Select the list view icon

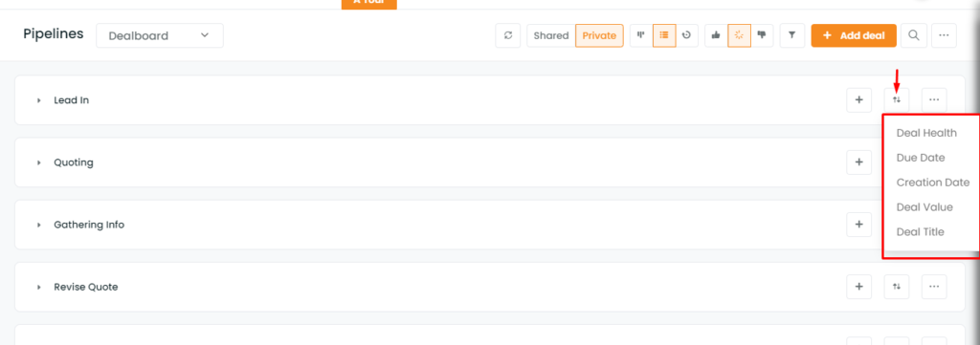[664, 35]
